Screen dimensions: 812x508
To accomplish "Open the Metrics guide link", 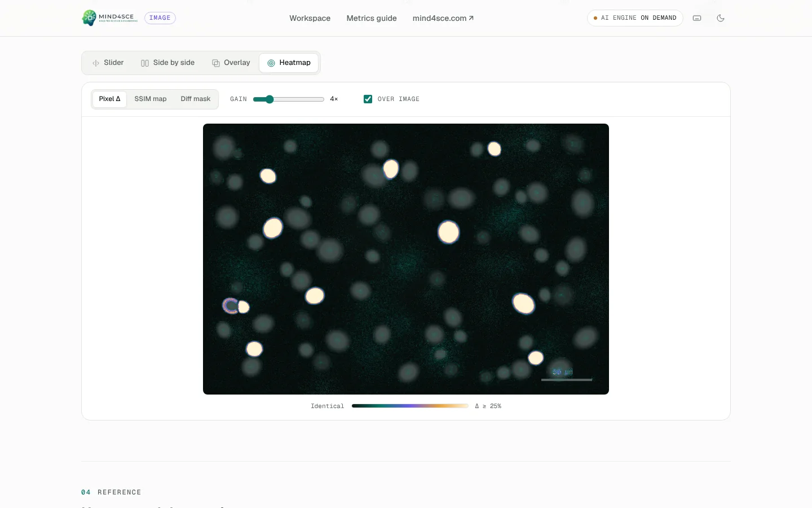I will coord(372,18).
